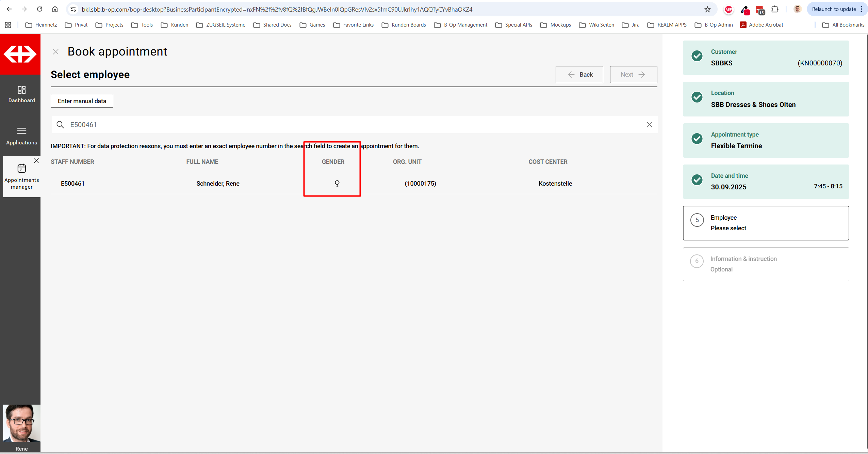Open the Chrome menu beside Relaunch to update
Screen dimensions: 868x454
point(861,9)
